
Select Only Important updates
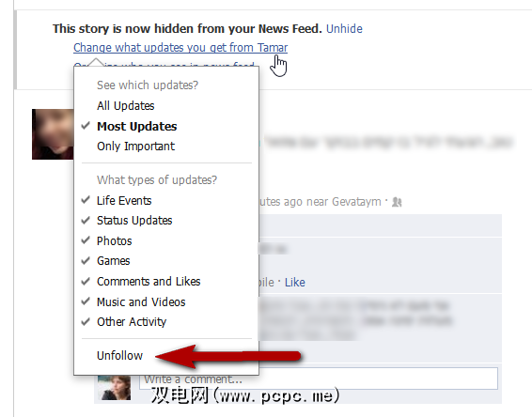click(x=135, y=147)
